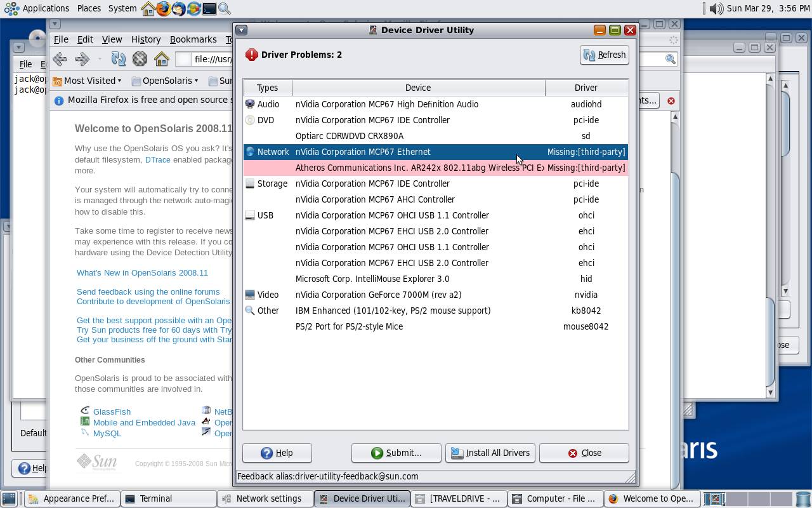Click nVidia MCP67 High Definition Audio row
Screen dimensions: 812x508
(x=436, y=104)
